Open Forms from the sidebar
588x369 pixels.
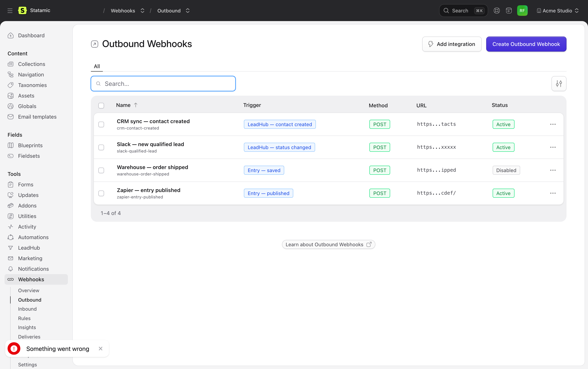point(25,184)
